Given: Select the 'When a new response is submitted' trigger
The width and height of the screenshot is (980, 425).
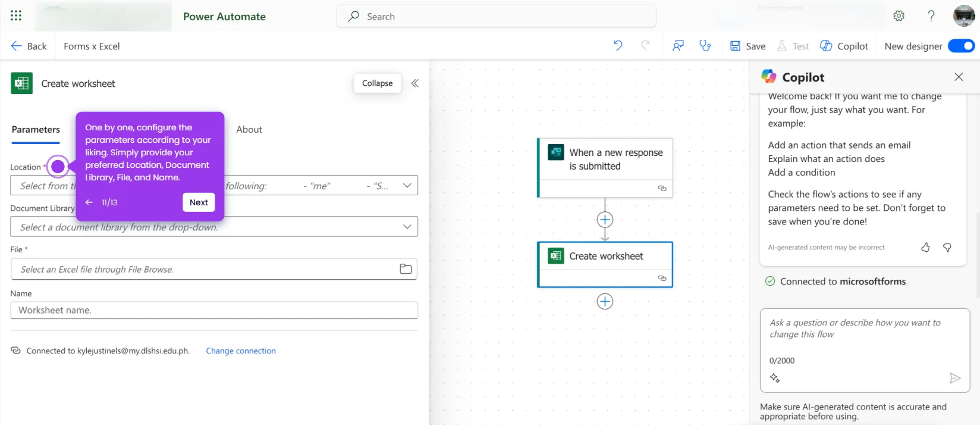Looking at the screenshot, I should (605, 168).
